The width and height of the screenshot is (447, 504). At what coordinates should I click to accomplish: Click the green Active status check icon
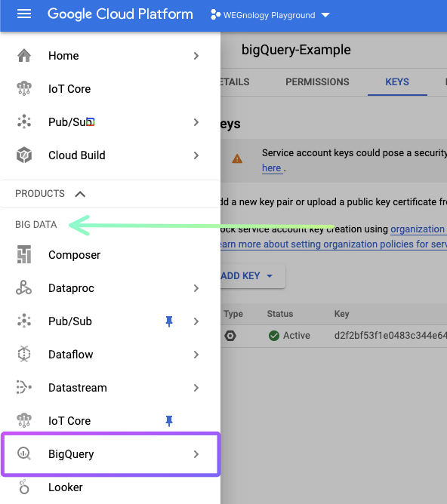pyautogui.click(x=274, y=336)
